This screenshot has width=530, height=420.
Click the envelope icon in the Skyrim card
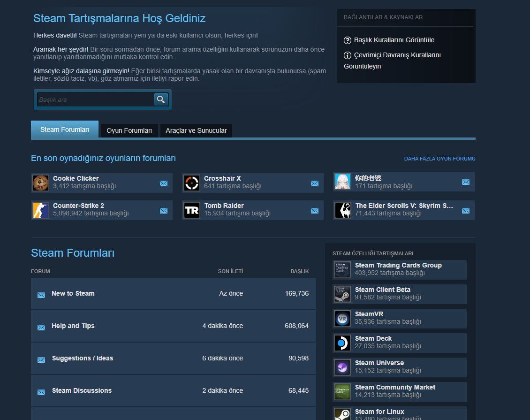[465, 211]
